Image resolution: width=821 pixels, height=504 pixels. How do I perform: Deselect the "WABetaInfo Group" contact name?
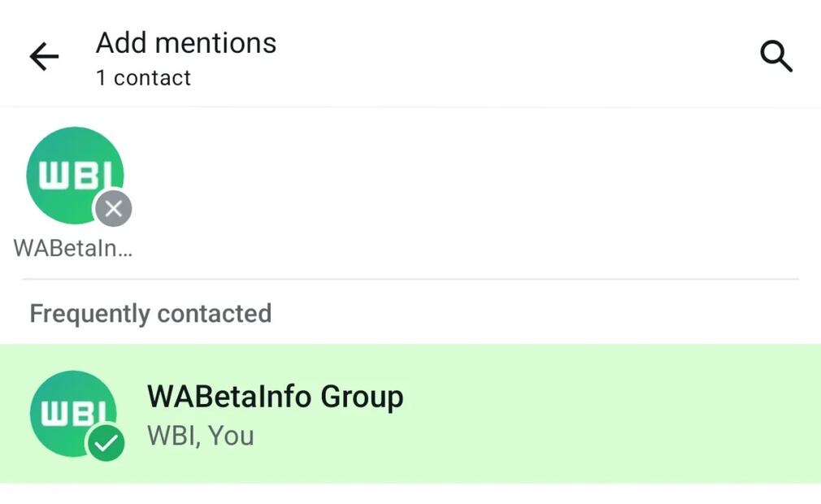point(275,397)
